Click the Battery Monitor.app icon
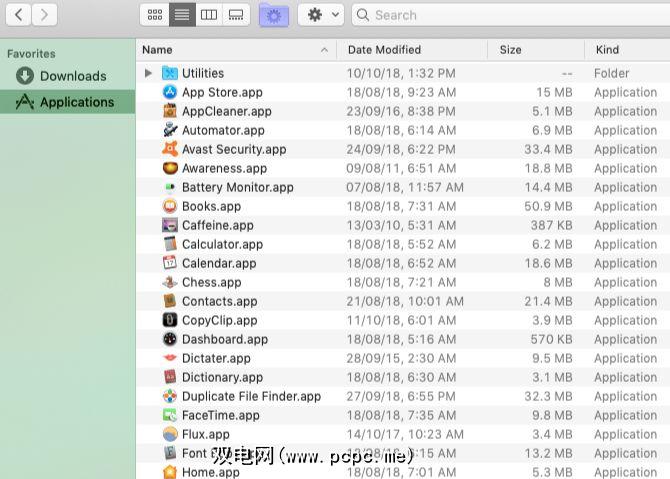This screenshot has width=670, height=479. coord(170,187)
